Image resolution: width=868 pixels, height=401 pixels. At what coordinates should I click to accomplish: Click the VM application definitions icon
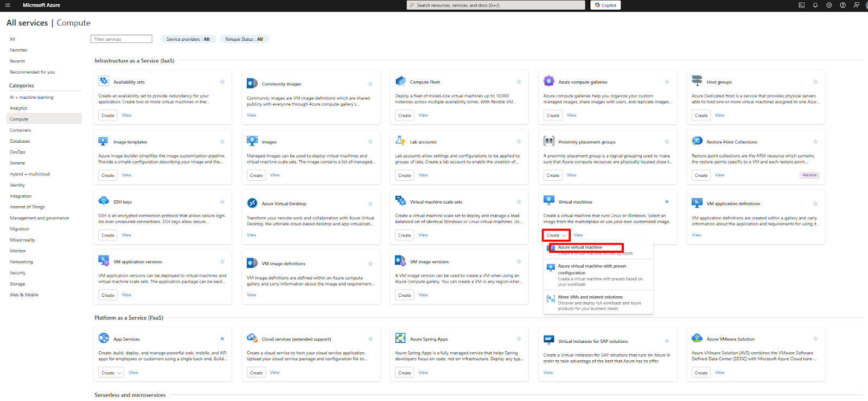coord(697,203)
